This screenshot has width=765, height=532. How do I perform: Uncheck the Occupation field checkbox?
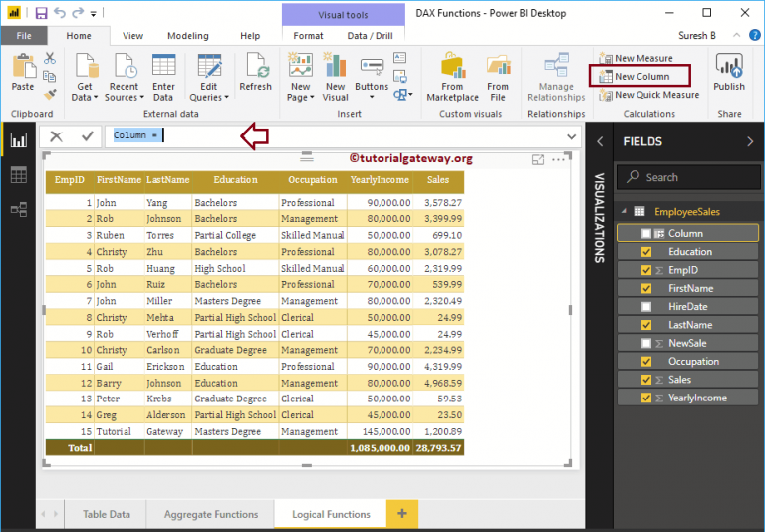pos(646,362)
